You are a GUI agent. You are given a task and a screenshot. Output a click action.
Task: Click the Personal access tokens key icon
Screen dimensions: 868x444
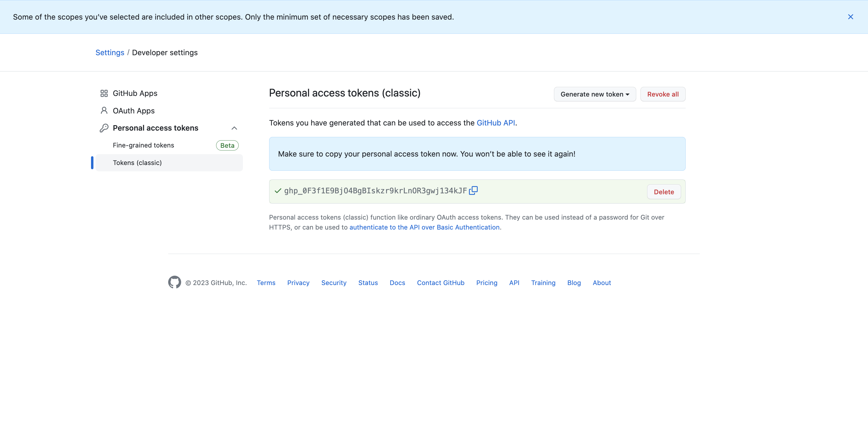pos(104,128)
